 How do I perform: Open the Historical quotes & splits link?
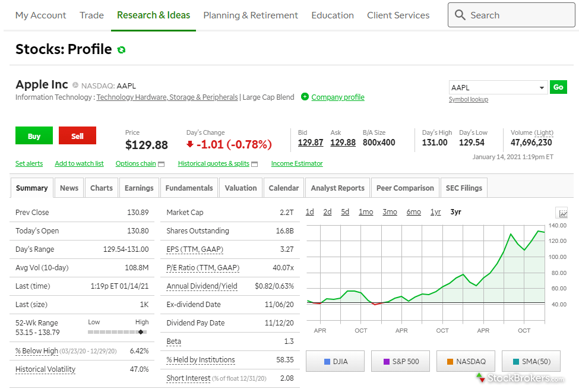[x=213, y=163]
